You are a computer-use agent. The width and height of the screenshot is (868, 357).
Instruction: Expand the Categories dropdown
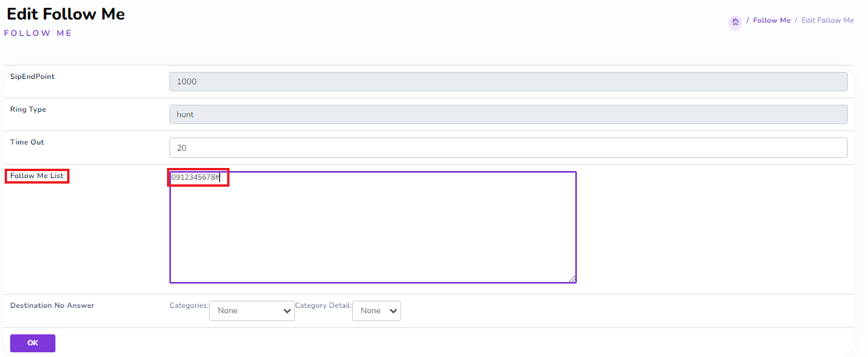click(251, 311)
